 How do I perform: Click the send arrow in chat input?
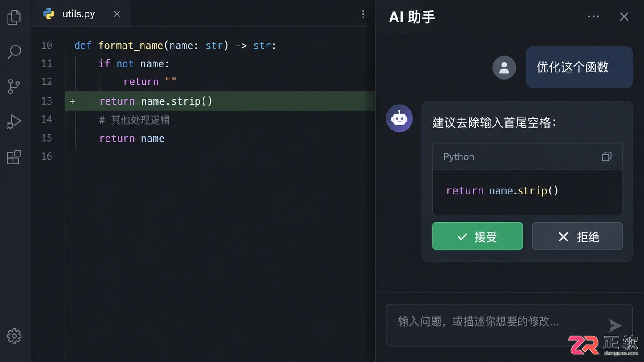[615, 325]
